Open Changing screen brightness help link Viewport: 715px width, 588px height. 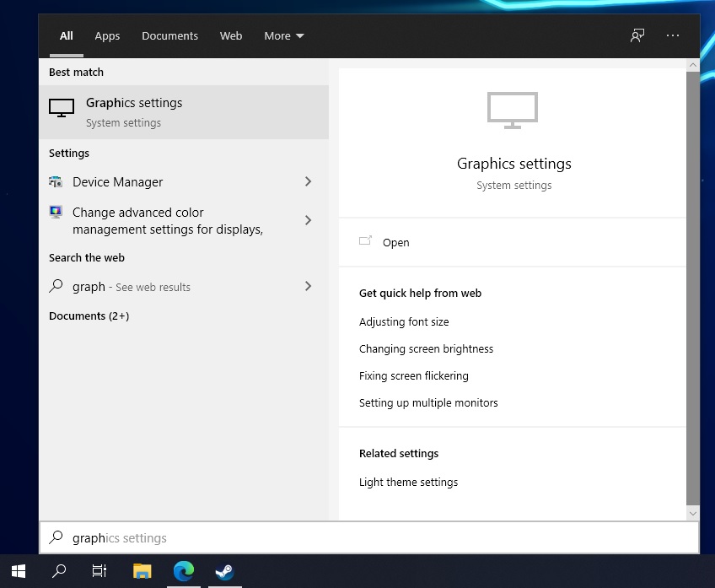[427, 348]
